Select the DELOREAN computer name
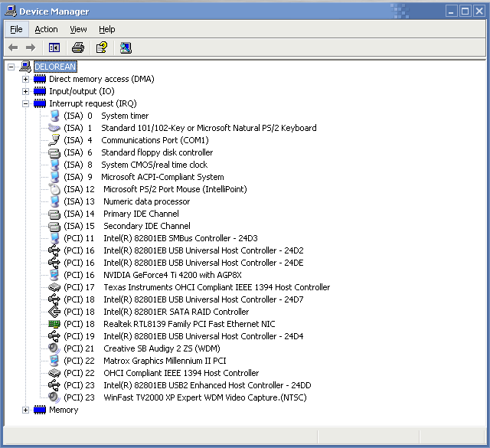 (x=55, y=67)
